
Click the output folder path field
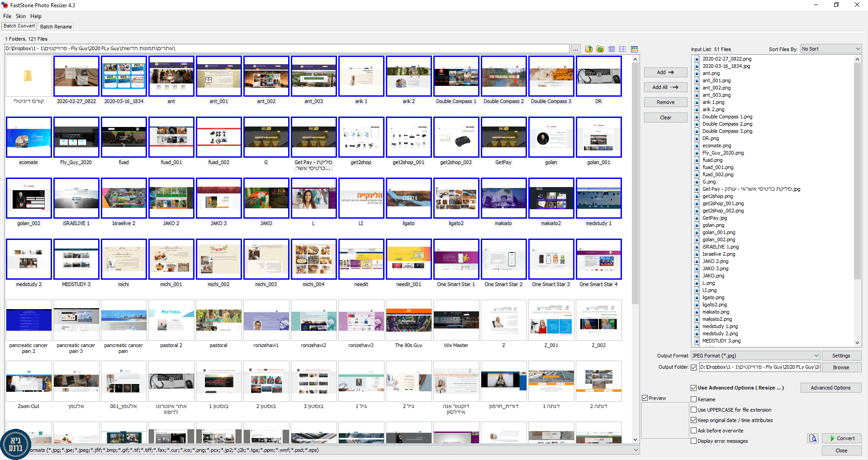coord(759,367)
